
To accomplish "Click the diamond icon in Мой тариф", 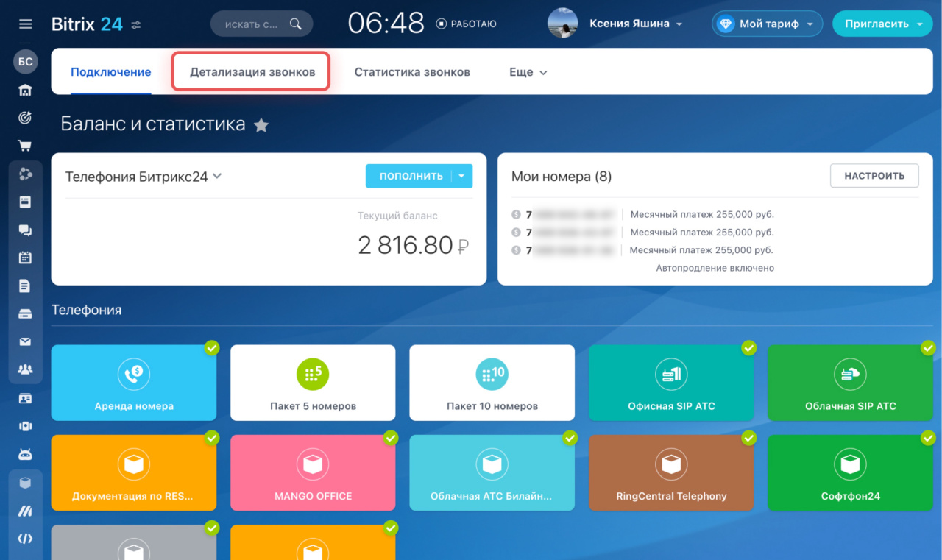I will click(726, 24).
